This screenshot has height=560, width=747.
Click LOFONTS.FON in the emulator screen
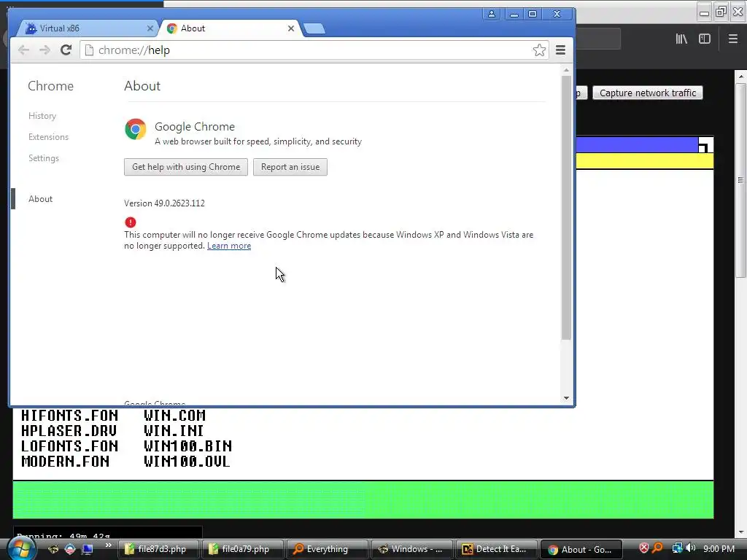pyautogui.click(x=69, y=446)
